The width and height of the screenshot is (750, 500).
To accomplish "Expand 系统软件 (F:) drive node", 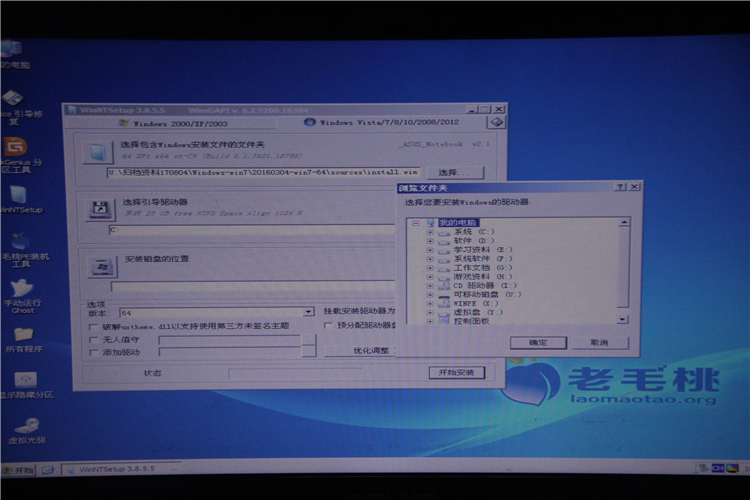I will (430, 259).
